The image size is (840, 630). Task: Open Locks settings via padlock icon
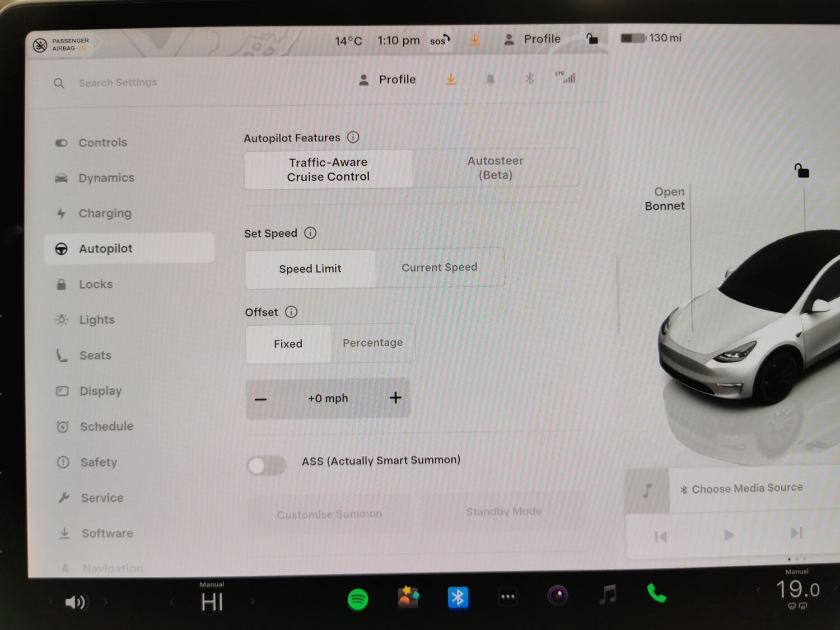tap(62, 284)
